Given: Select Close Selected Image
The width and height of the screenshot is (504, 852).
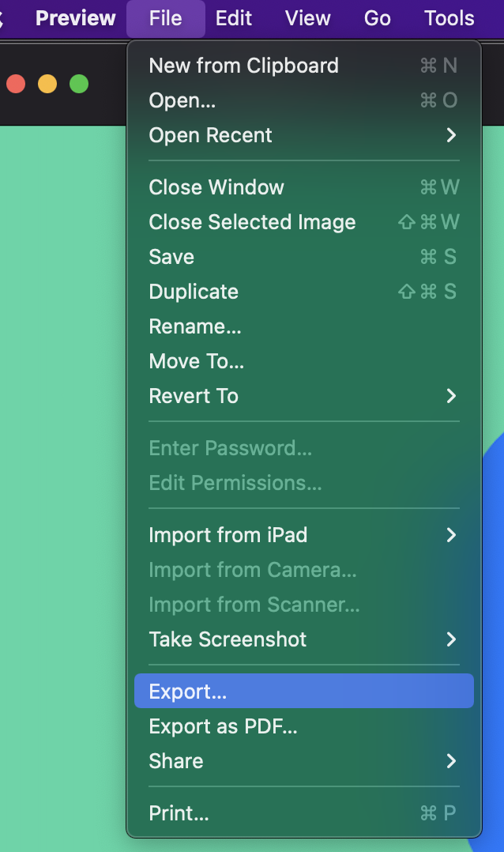Looking at the screenshot, I should [x=304, y=222].
